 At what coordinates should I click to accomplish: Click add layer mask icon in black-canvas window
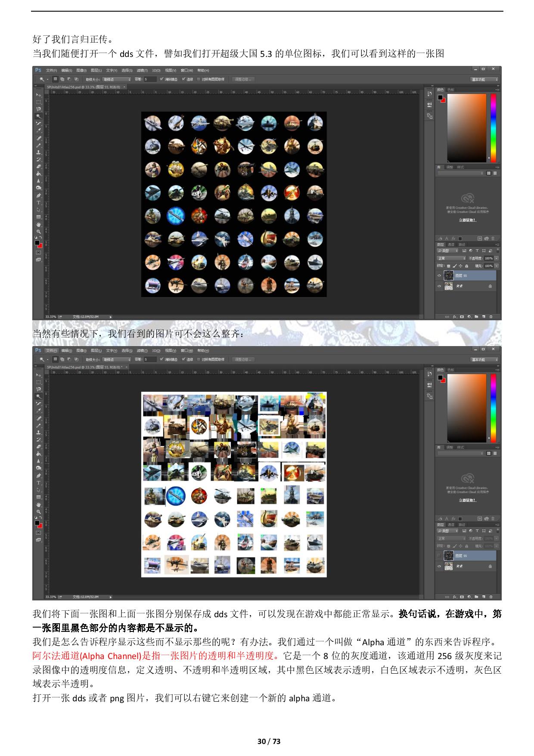point(462,316)
